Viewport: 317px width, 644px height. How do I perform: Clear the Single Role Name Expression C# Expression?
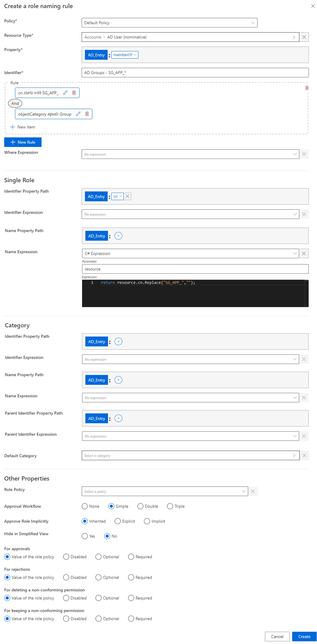point(304,254)
